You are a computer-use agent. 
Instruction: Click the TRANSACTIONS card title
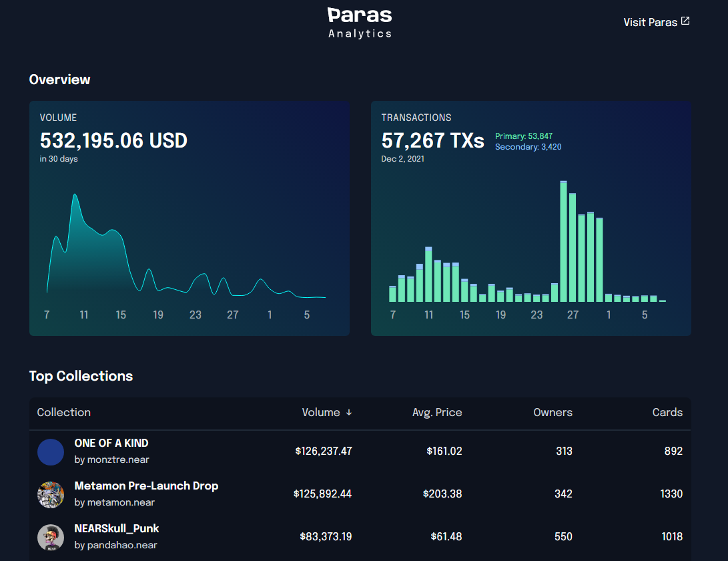[x=416, y=118]
